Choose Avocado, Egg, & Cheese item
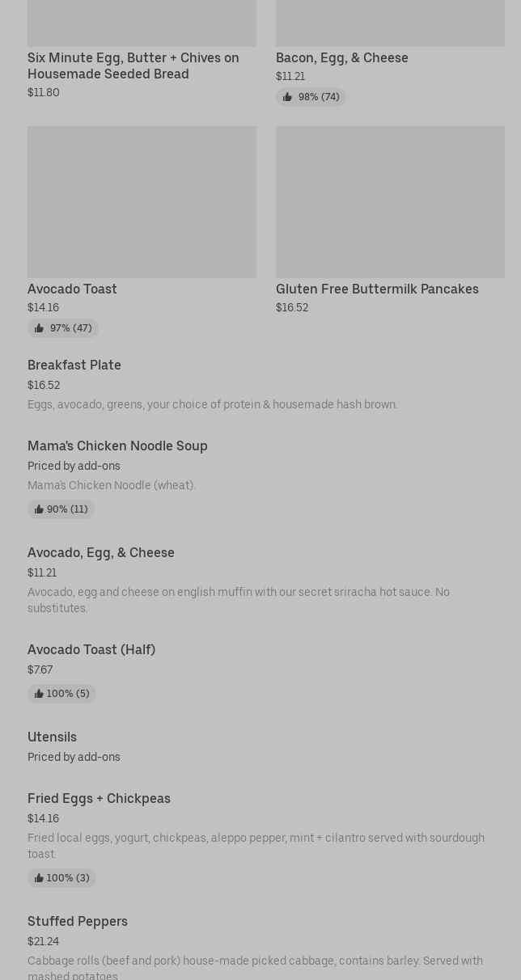The height and width of the screenshot is (980, 521). (x=101, y=552)
